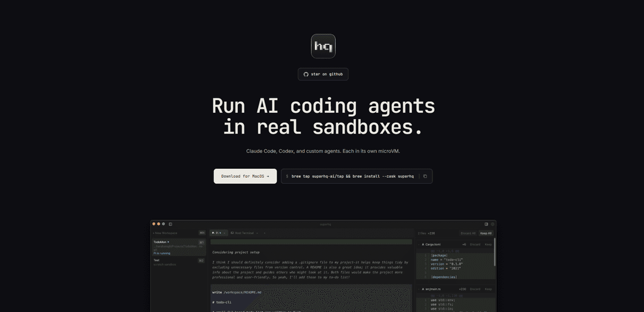644x312 pixels.
Task: Close the Pi agent tab
Action: click(224, 233)
